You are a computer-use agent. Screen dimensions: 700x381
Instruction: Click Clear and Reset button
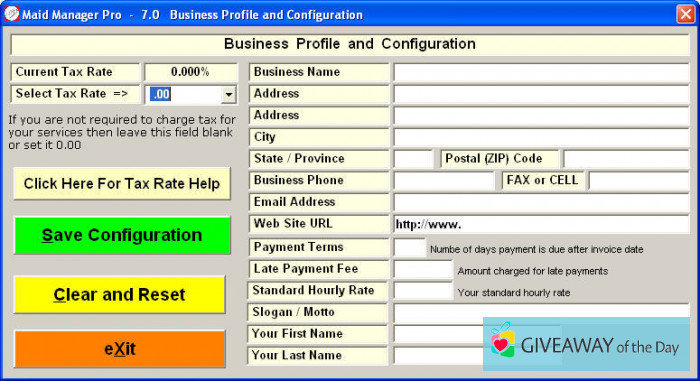[119, 295]
